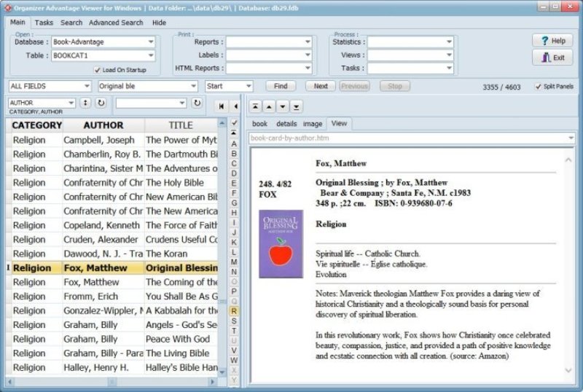Image resolution: width=583 pixels, height=392 pixels.
Task: Jump to last record in the view panel
Action: point(296,106)
